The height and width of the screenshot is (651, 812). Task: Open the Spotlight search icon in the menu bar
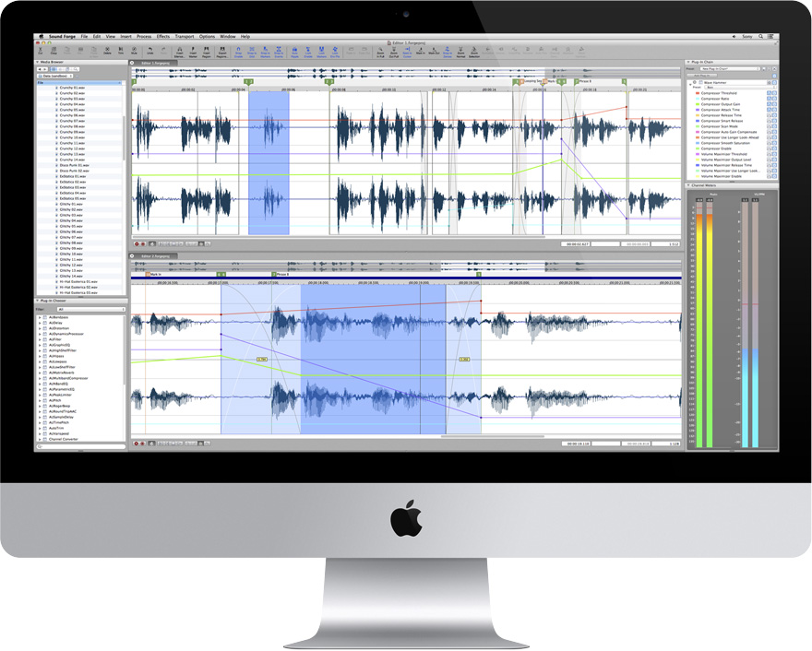coord(760,37)
